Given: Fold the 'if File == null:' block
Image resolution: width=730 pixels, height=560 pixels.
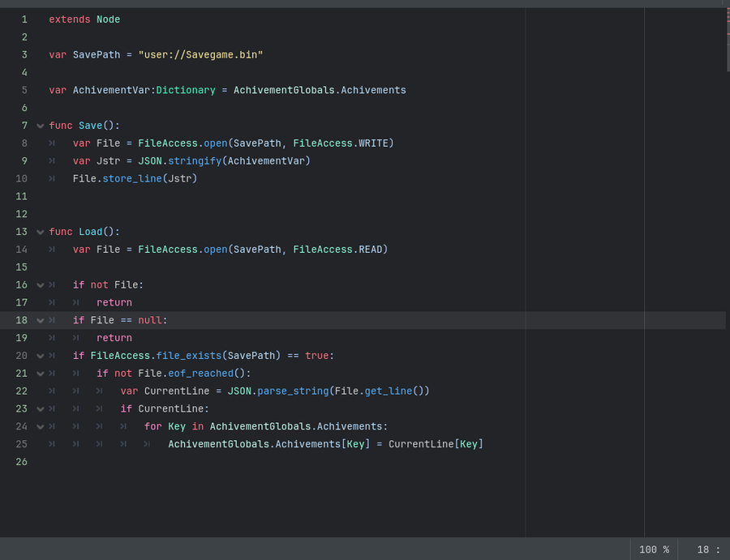Looking at the screenshot, I should coord(40,321).
